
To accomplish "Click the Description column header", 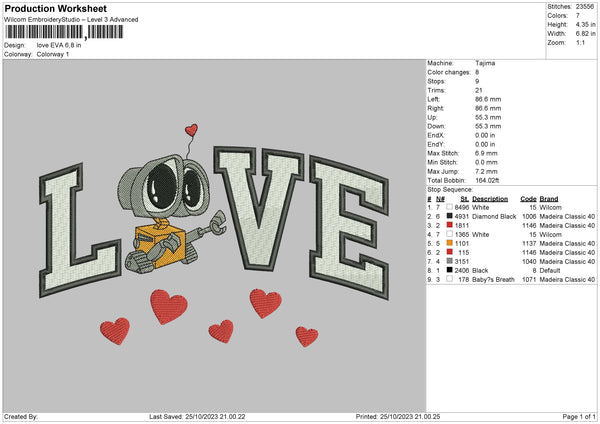I will pyautogui.click(x=489, y=198).
